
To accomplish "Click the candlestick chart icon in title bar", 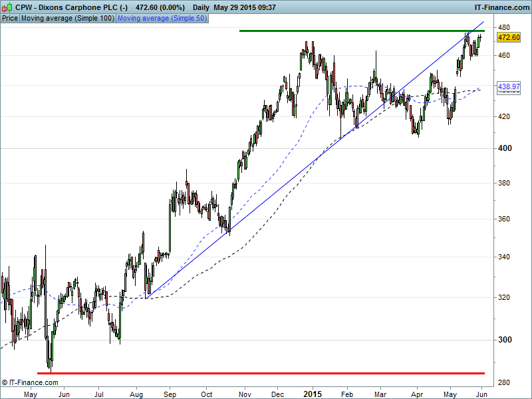I will (x=7, y=7).
